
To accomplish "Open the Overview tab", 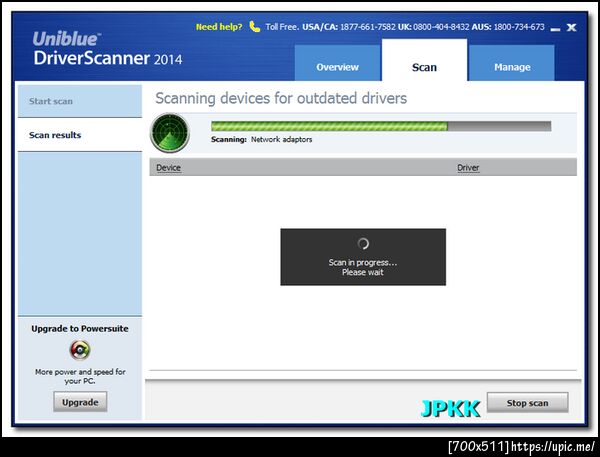I will (338, 63).
